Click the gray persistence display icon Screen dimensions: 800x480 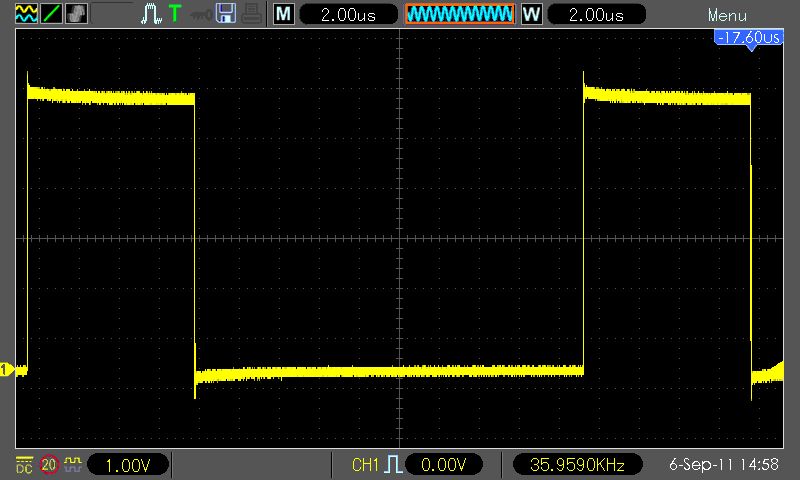coord(77,14)
